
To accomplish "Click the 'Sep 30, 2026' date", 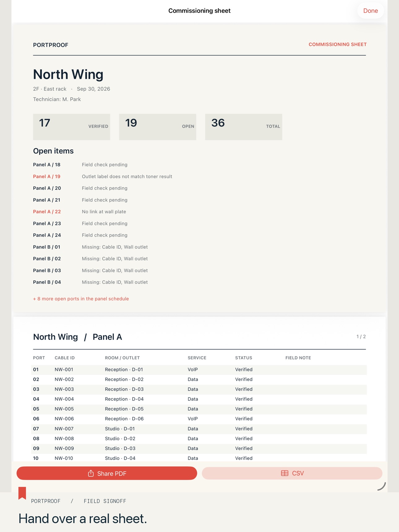I will pos(93,89).
